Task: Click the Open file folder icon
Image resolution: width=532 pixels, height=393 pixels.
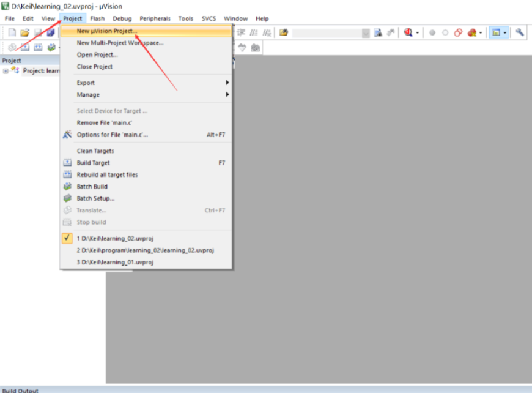Action: 24,32
